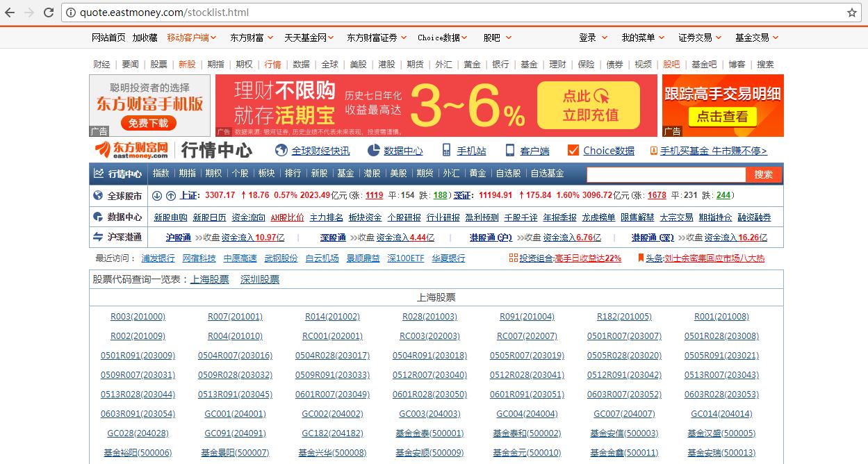Click the blue 数据中心 clock icon
The height and width of the screenshot is (464, 868).
pos(372,150)
